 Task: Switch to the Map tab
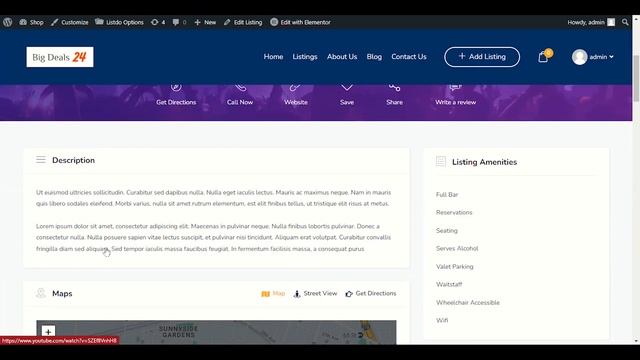coord(273,293)
